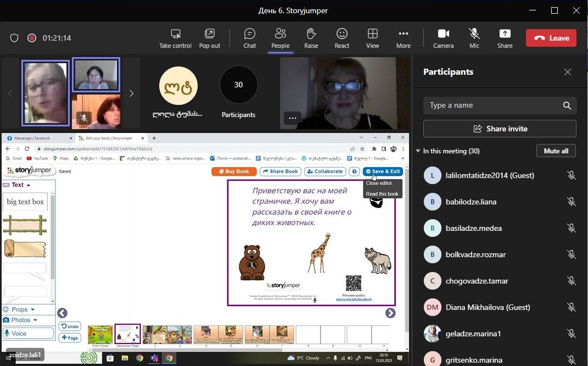Toggle mic for basiladze.medea
Screen dimensions: 588x366
(571, 228)
